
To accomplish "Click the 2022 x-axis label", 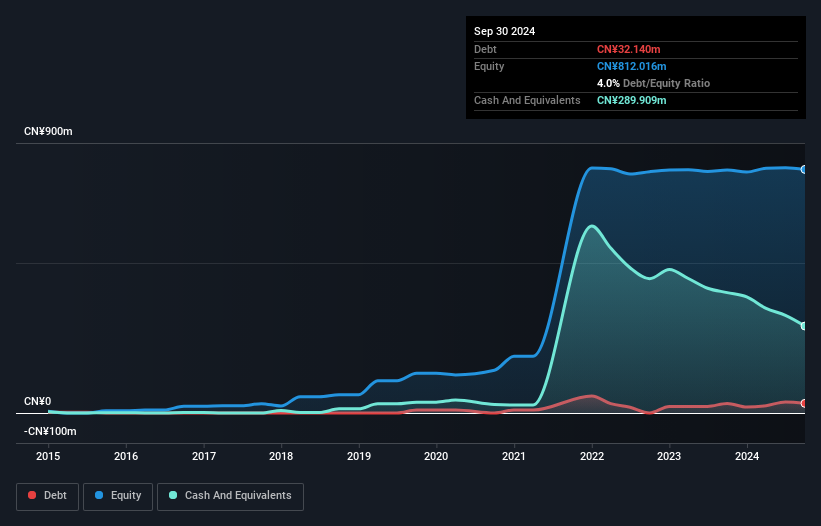I will tap(592, 456).
